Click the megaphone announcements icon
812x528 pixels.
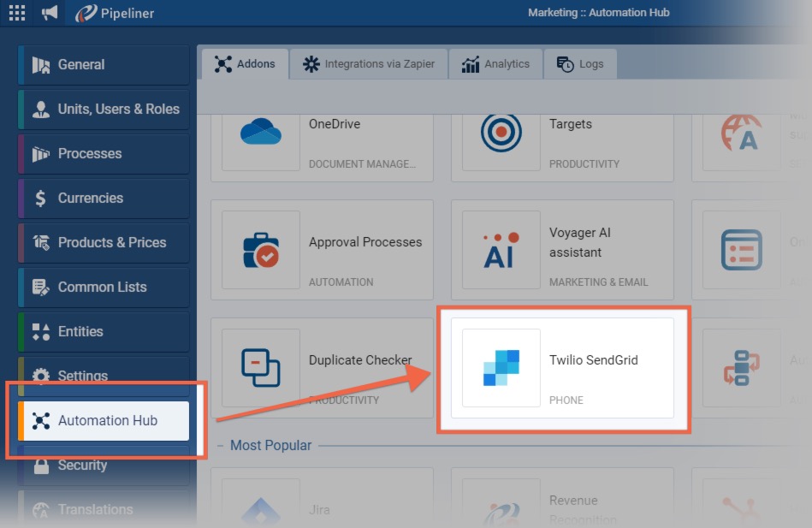click(50, 13)
